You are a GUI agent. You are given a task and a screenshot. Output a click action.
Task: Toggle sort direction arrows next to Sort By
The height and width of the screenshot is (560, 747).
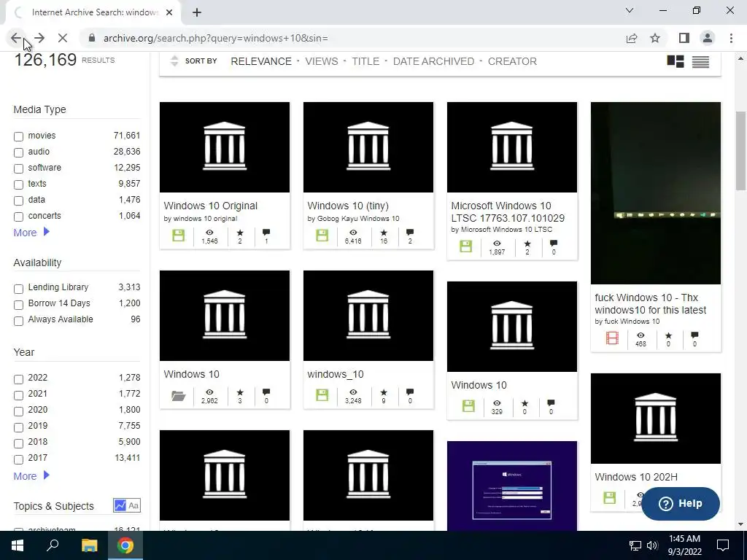pyautogui.click(x=174, y=61)
